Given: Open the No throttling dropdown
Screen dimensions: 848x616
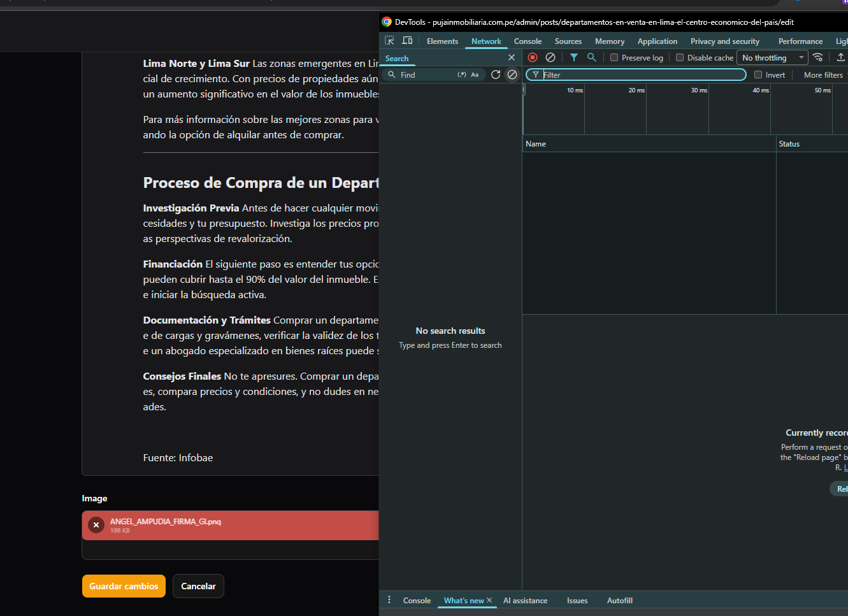Looking at the screenshot, I should pyautogui.click(x=772, y=57).
